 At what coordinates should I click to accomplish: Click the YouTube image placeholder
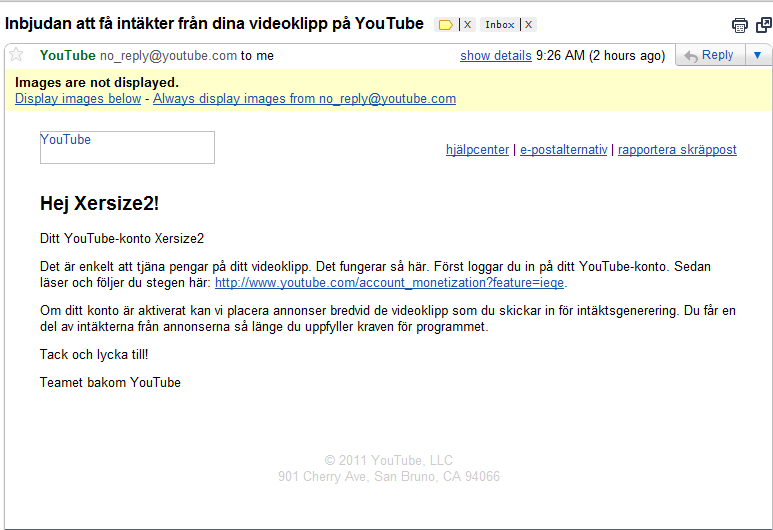pos(127,147)
